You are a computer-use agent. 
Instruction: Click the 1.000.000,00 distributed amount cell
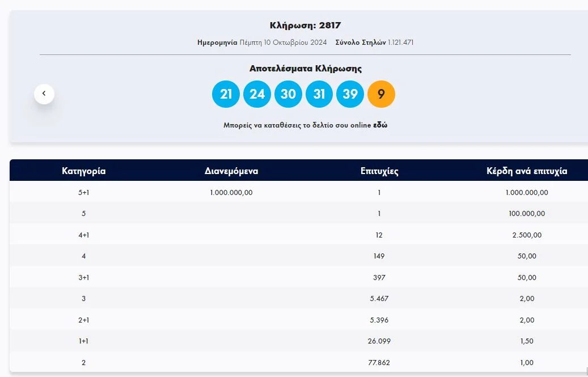point(231,193)
